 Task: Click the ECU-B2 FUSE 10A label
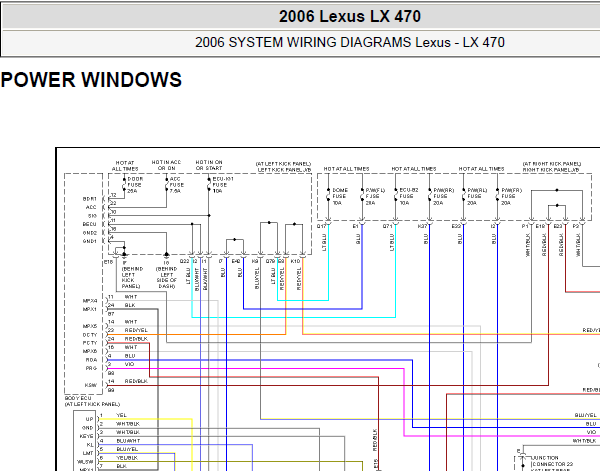pos(409,196)
